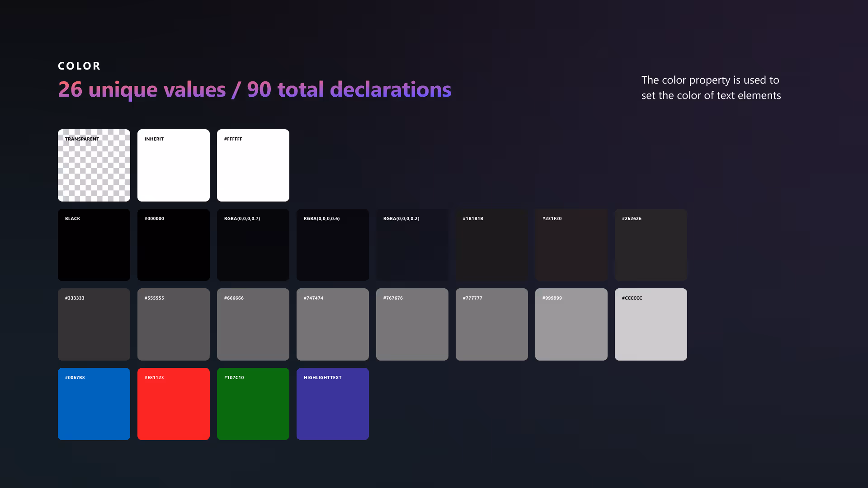The width and height of the screenshot is (868, 488).
Task: Select the #0067B8 blue swatch
Action: coord(94,404)
